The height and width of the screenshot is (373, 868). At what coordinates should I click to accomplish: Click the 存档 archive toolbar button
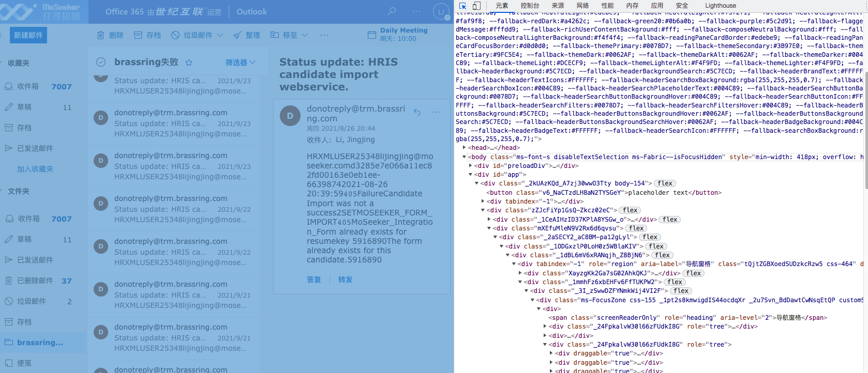147,35
